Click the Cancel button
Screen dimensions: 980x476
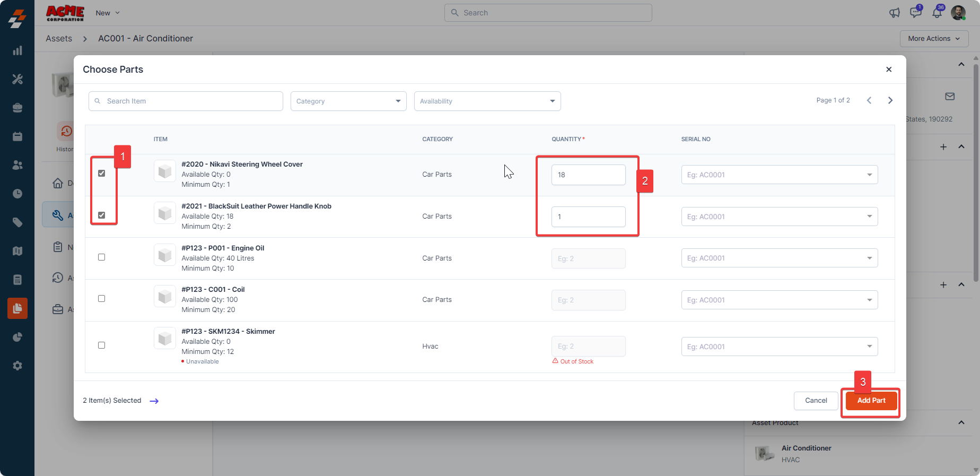pos(816,401)
